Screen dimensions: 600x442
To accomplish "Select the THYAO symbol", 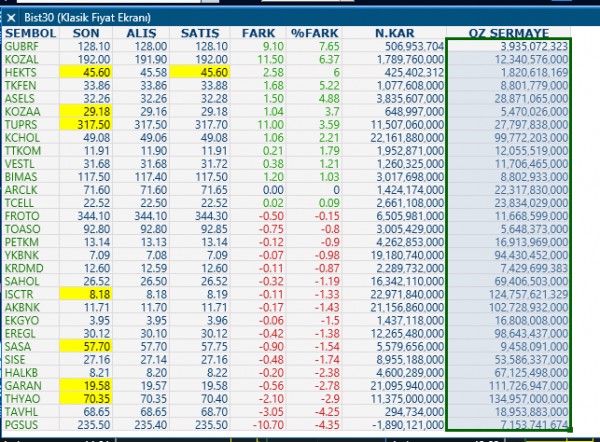I will click(x=22, y=398).
